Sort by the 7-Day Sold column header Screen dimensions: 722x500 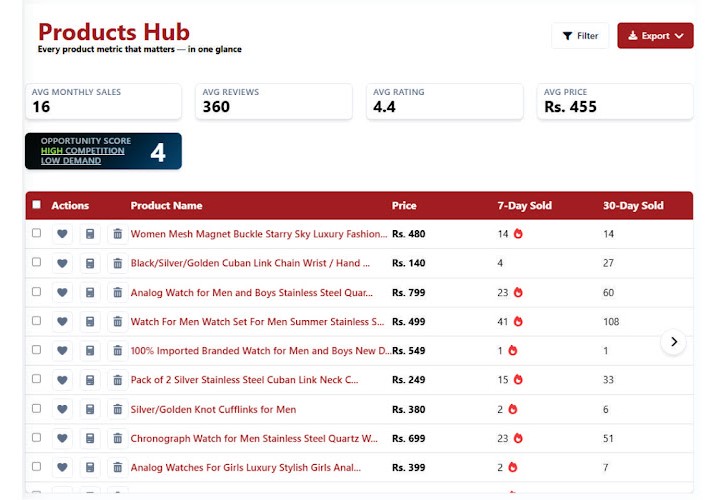[x=524, y=205]
